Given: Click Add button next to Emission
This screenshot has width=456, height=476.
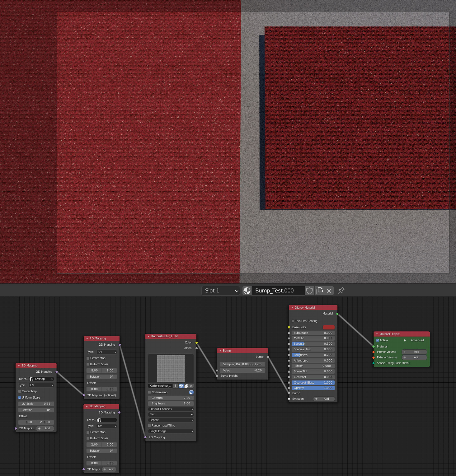Looking at the screenshot, I should [x=324, y=399].
